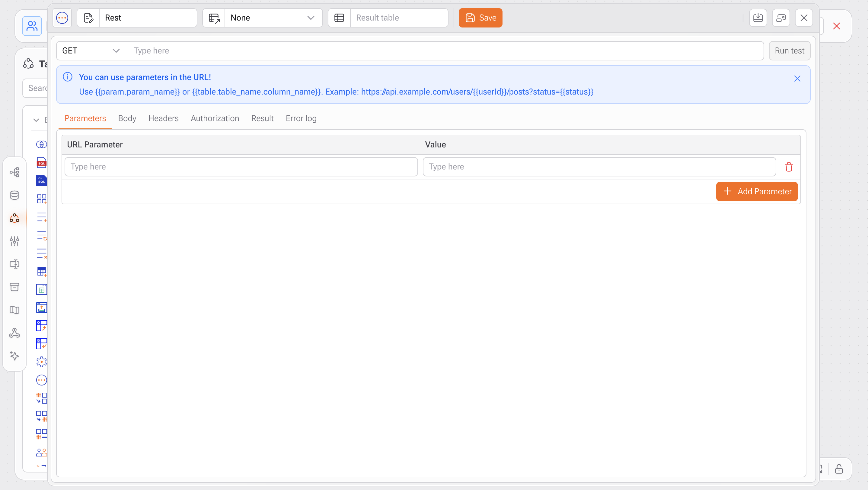Click the unlock padlock icon at bottom right
This screenshot has width=868, height=490.
[839, 469]
